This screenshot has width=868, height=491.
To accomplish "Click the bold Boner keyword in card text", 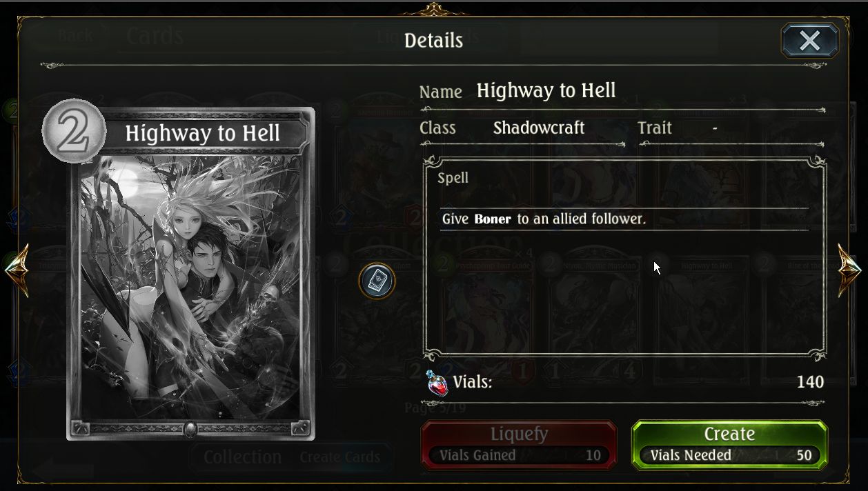I will coord(493,219).
